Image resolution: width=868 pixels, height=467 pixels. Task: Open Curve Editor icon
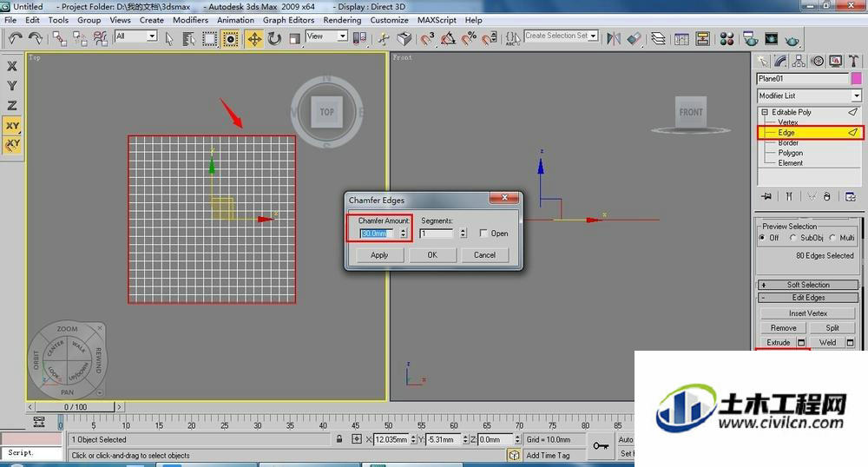[x=682, y=39]
